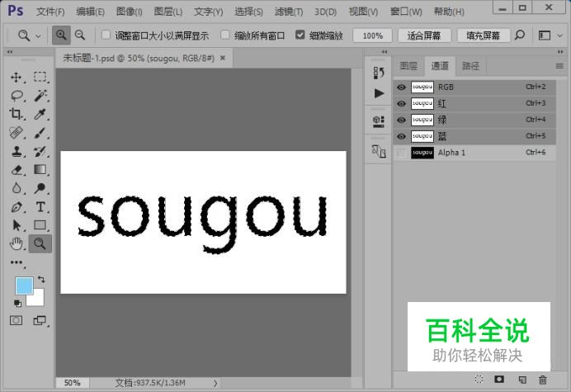
Task: Create a new channel
Action: tap(522, 380)
